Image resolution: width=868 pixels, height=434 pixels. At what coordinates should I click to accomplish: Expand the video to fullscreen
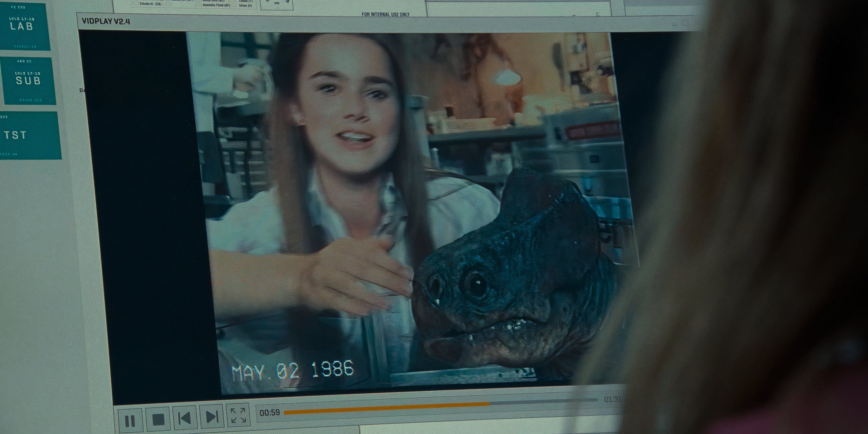pyautogui.click(x=238, y=415)
